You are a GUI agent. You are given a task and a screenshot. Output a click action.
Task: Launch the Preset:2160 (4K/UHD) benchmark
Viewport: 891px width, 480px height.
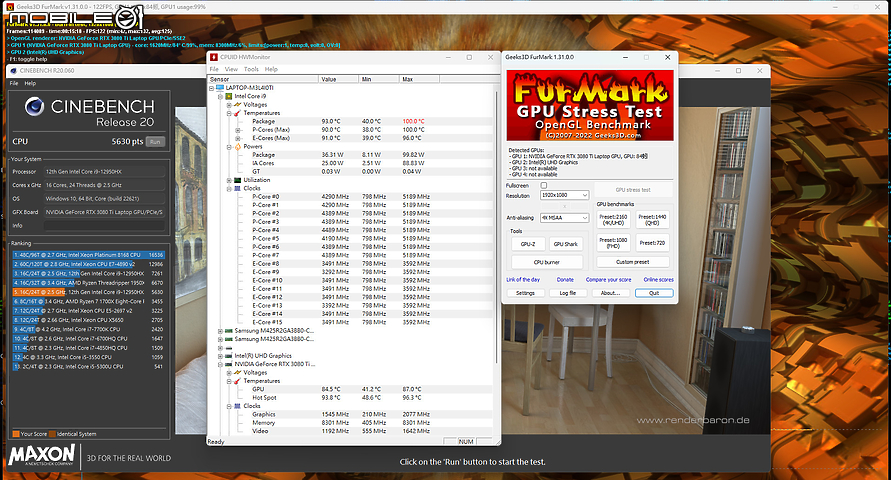[x=613, y=220]
